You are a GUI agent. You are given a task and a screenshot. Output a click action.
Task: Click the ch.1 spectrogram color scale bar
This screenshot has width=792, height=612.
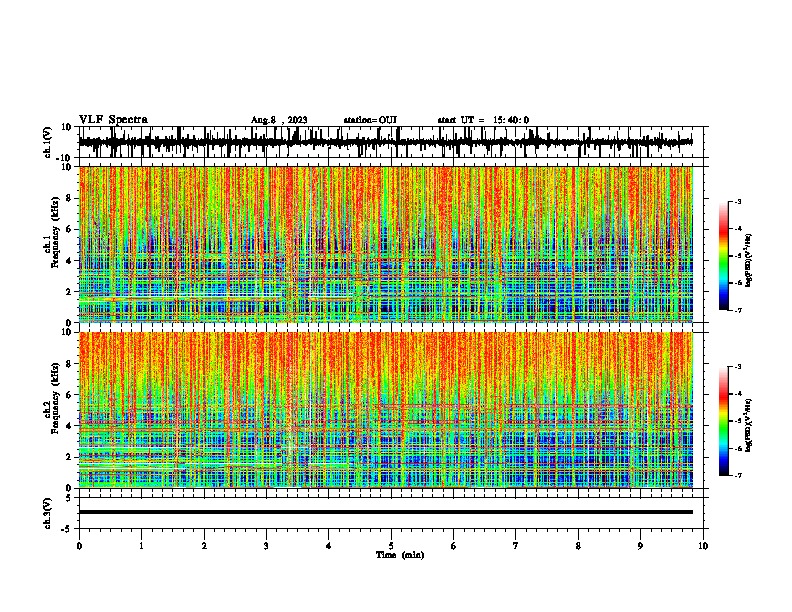coord(724,256)
